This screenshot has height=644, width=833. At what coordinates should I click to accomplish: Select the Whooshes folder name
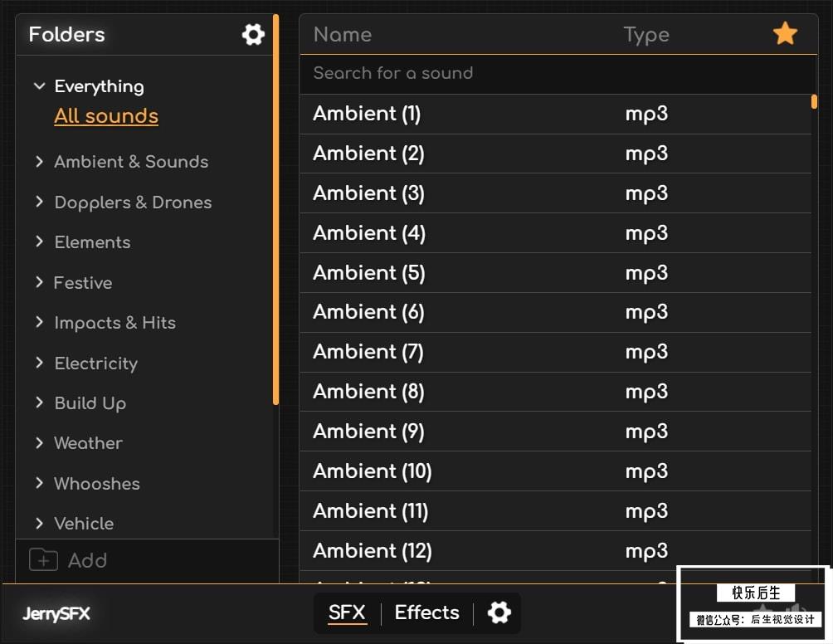coord(97,484)
